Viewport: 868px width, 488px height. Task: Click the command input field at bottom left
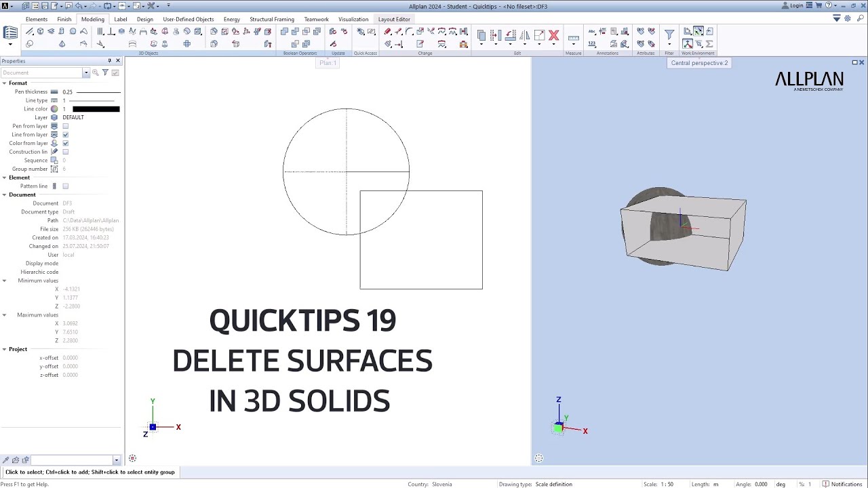point(71,460)
